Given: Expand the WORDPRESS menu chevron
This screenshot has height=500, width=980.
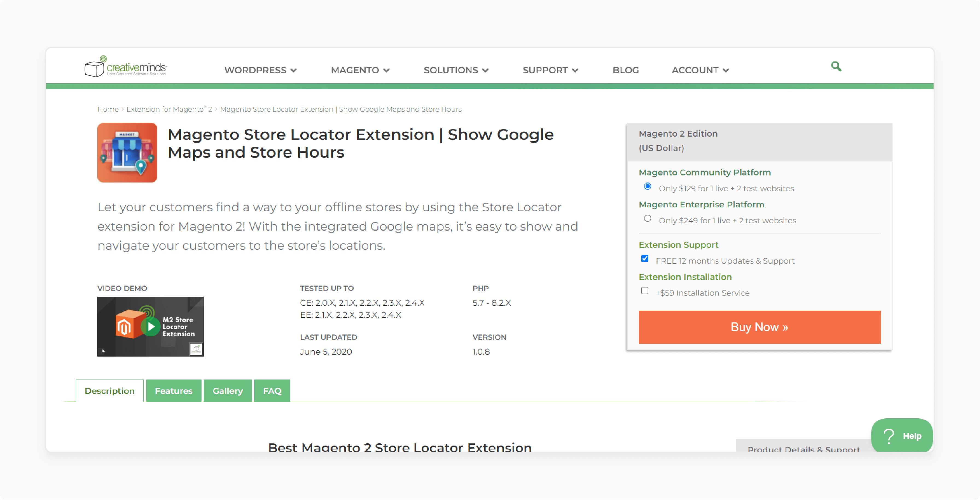Looking at the screenshot, I should tap(293, 70).
